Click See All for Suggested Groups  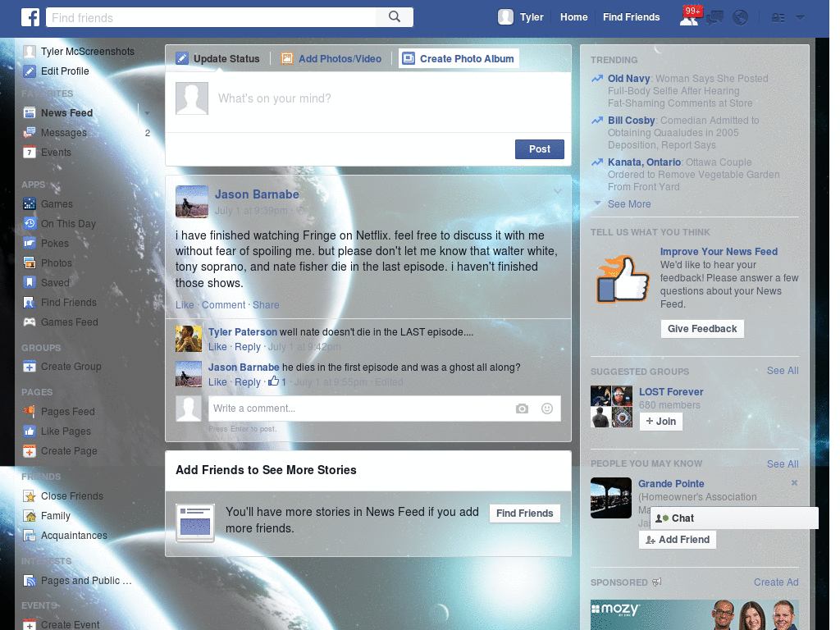[x=783, y=371]
